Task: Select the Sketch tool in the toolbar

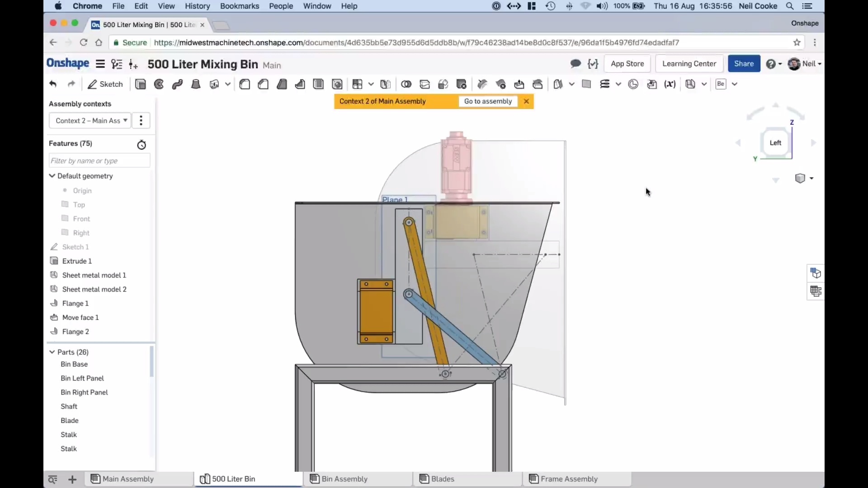Action: coord(105,84)
